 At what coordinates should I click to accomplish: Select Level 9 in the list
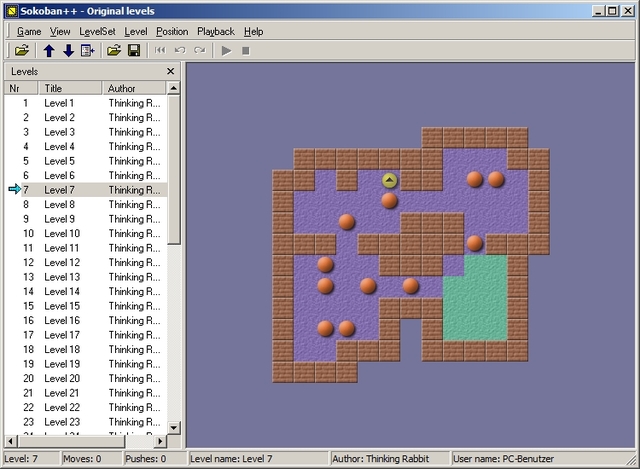pyautogui.click(x=86, y=219)
